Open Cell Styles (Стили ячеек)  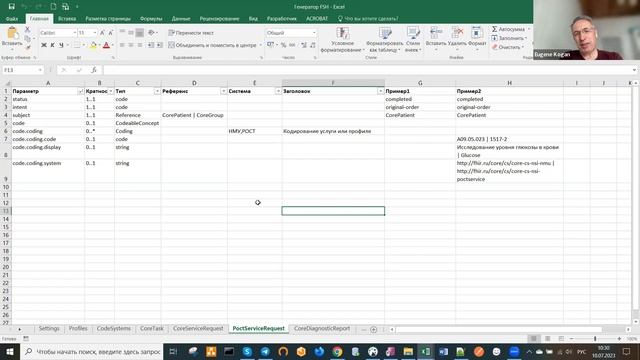click(x=413, y=40)
